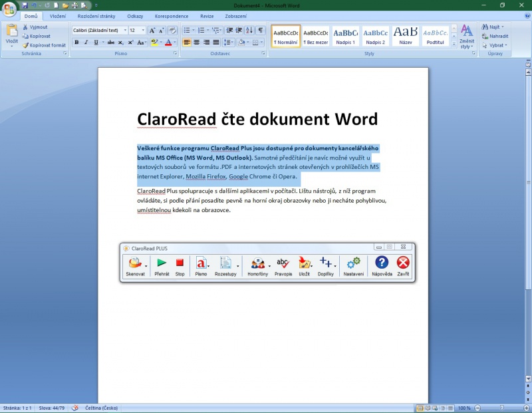
Task: Apply the Název style
Action: click(x=406, y=36)
